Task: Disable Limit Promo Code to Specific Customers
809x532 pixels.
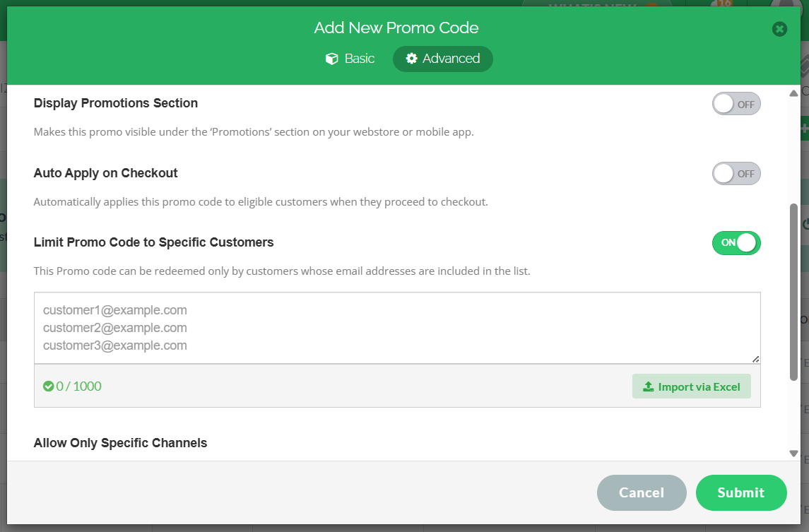Action: pyautogui.click(x=736, y=242)
